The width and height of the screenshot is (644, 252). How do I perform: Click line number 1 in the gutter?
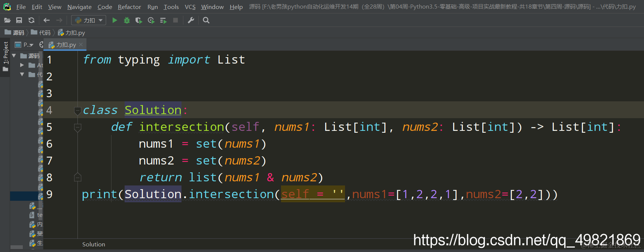pos(49,60)
